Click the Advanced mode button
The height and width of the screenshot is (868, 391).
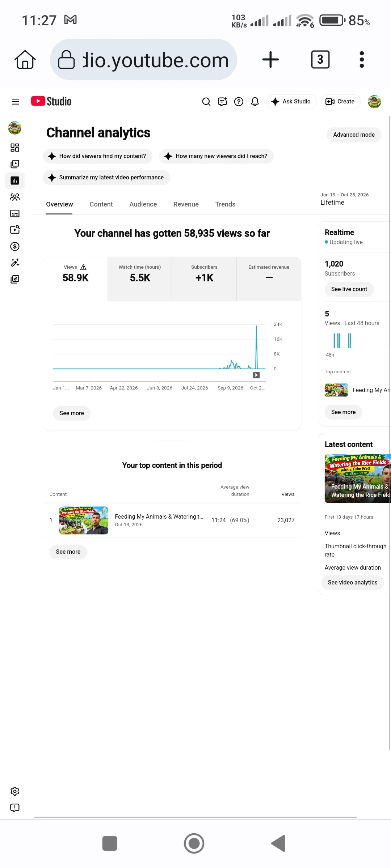coord(354,135)
